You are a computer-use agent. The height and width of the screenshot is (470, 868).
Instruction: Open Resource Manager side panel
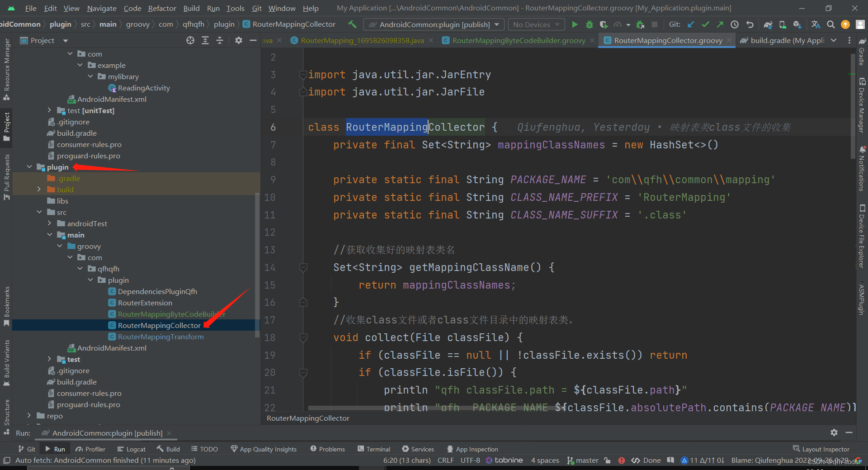pyautogui.click(x=7, y=69)
